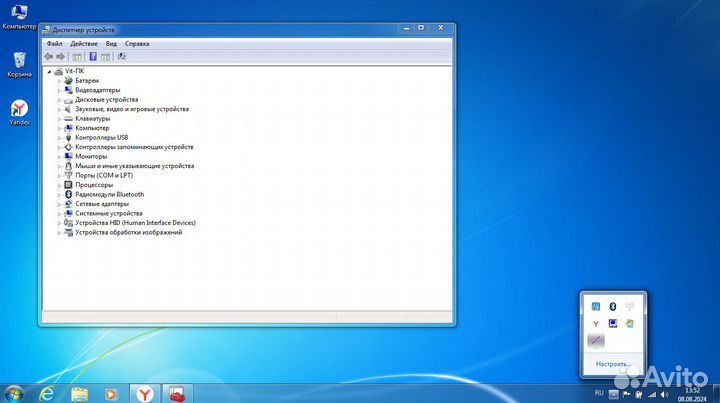Click the battery icon next to Батареи

tap(68, 81)
